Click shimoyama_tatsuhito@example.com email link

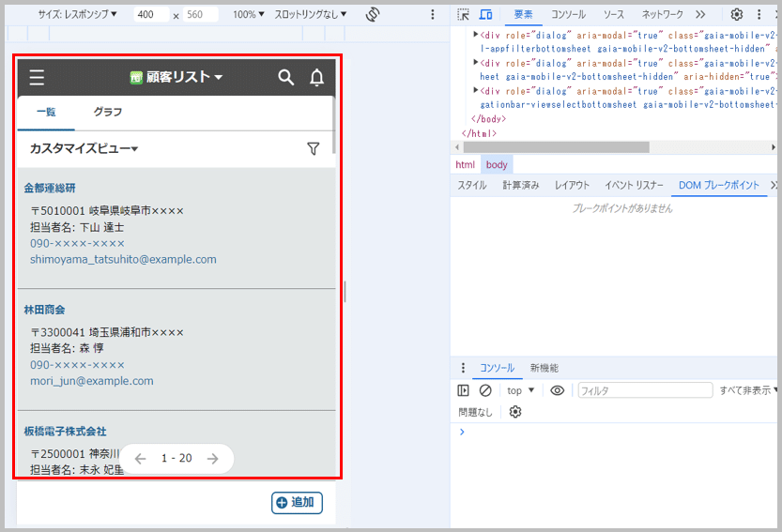(123, 259)
